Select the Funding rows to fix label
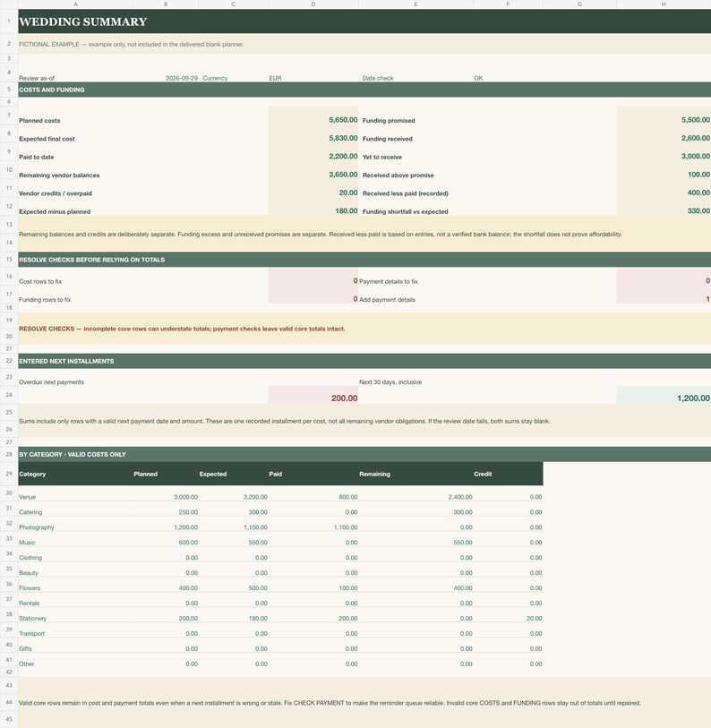The width and height of the screenshot is (711, 728). 45,299
